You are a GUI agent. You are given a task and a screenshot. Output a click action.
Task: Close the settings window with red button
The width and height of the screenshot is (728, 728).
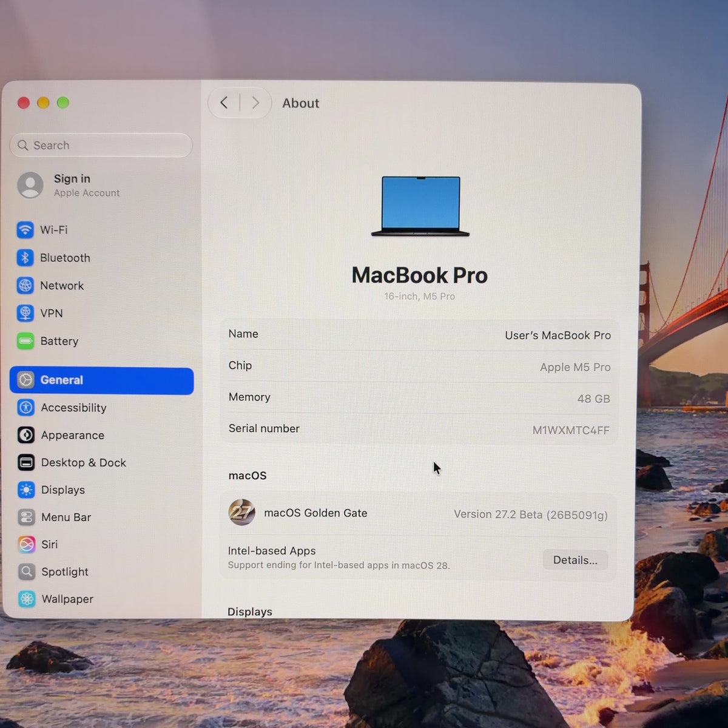click(x=24, y=103)
